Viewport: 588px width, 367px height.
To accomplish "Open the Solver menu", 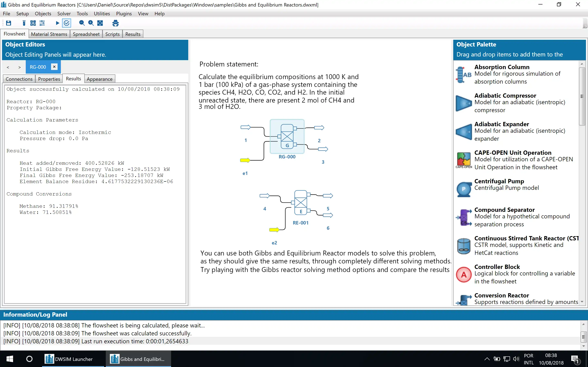I will (x=63, y=13).
